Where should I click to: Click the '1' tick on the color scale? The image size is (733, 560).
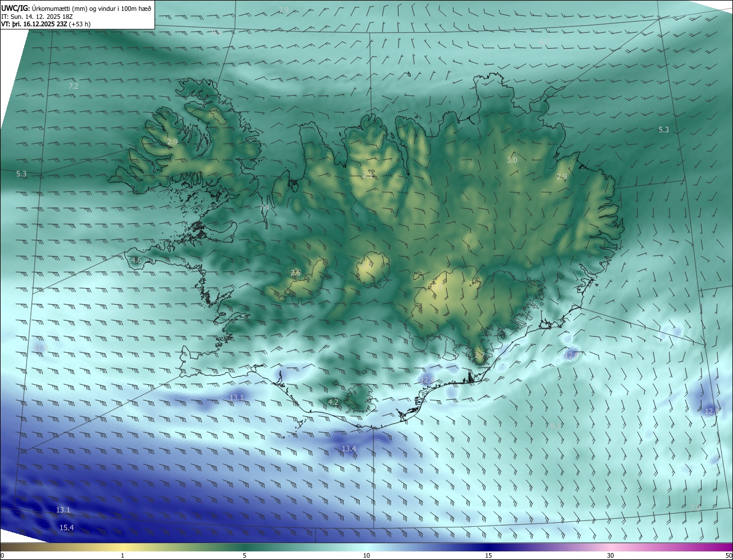point(123,555)
